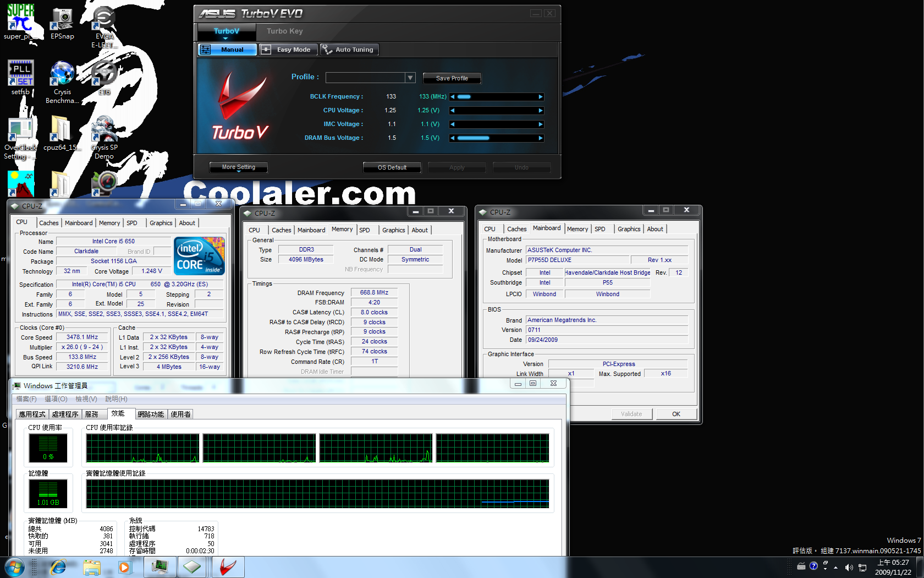Image resolution: width=924 pixels, height=578 pixels.
Task: Open the Windows Start menu
Action: pyautogui.click(x=14, y=567)
